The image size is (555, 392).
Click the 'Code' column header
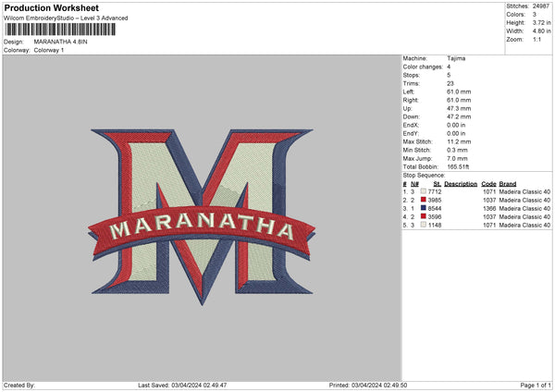(x=488, y=184)
